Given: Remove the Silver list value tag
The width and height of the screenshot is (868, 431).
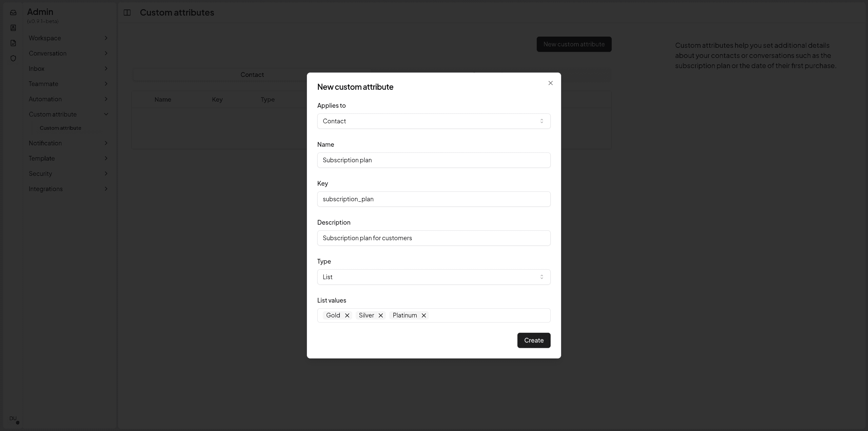Looking at the screenshot, I should 381,315.
